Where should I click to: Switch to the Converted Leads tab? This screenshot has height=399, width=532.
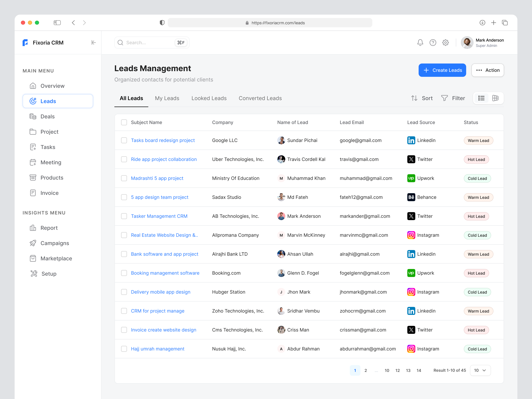260,98
